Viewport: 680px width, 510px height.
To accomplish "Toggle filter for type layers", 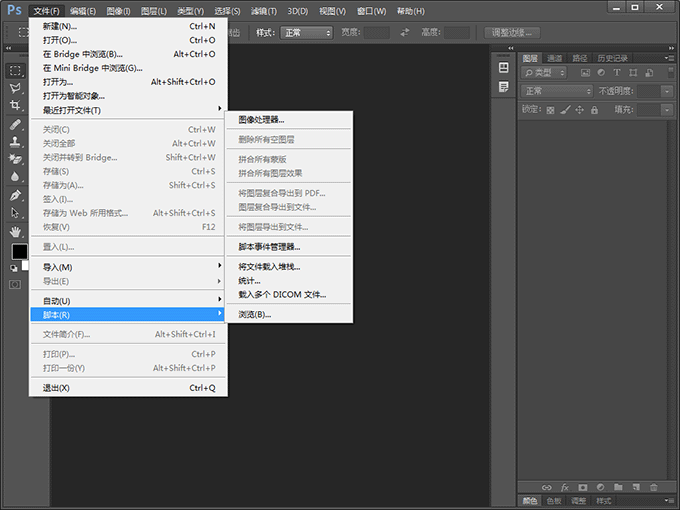I will 617,73.
